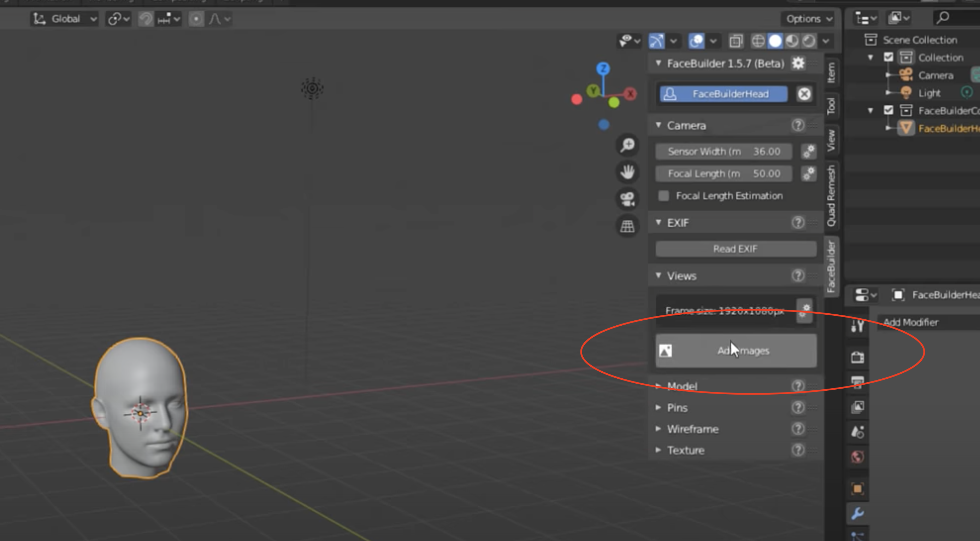Viewport: 980px width, 541px height.
Task: Switch to the Item sidebar tab
Action: (832, 72)
